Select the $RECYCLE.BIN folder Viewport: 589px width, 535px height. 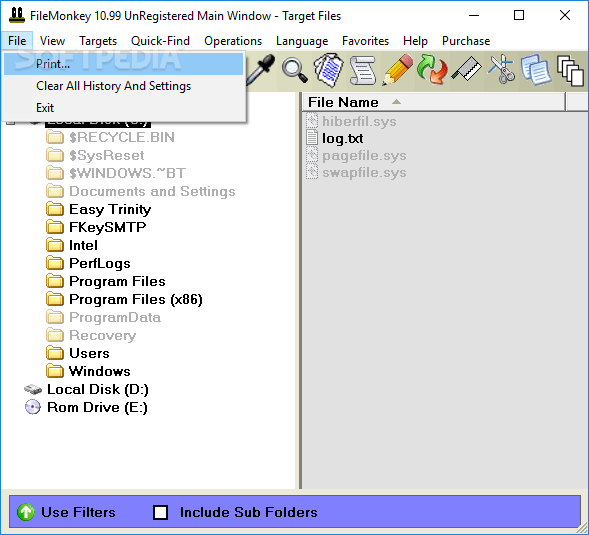(122, 137)
